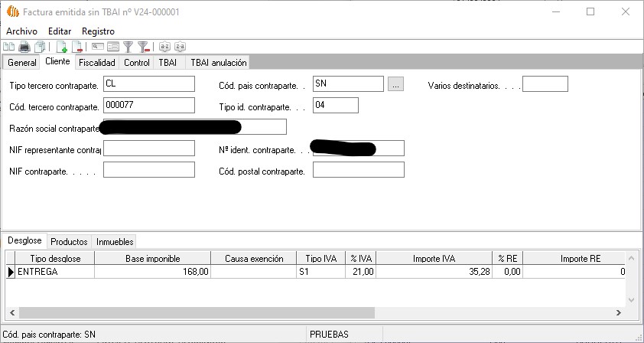
Task: Click the print record toolbar icon
Action: click(24, 47)
